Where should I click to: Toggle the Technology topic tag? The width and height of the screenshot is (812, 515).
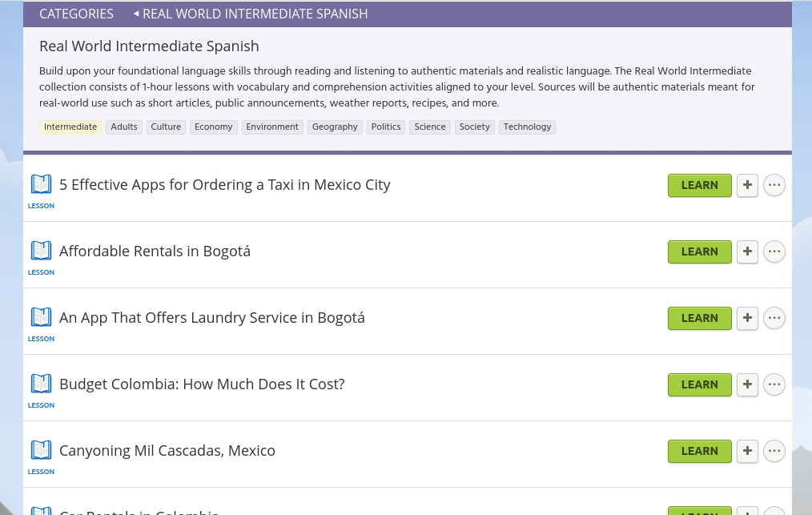click(527, 127)
